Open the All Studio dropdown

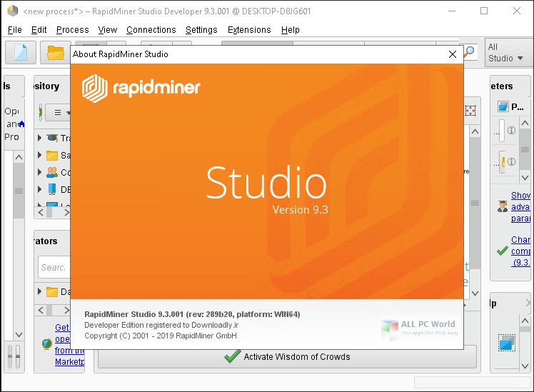point(508,52)
